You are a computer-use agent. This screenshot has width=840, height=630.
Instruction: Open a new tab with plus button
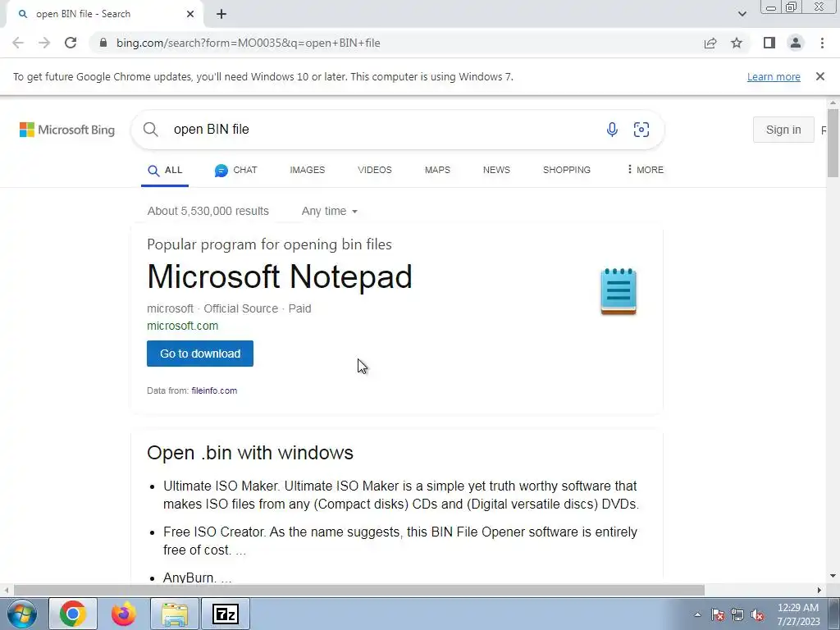tap(221, 14)
